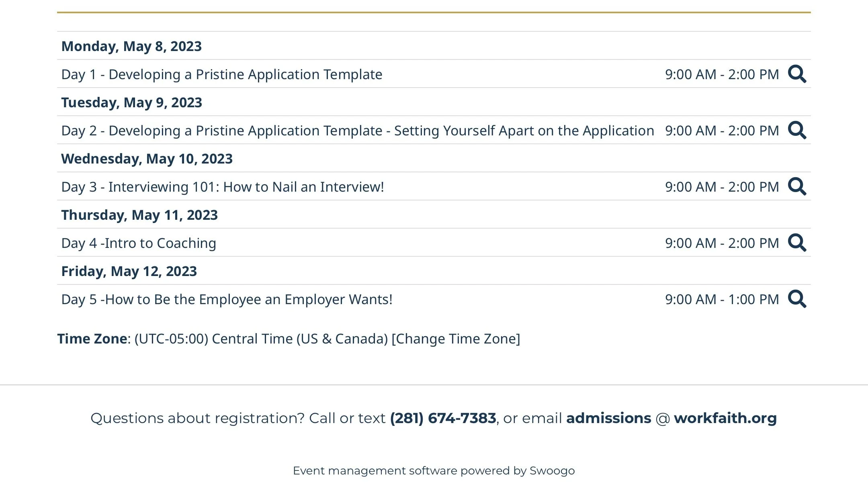Viewport: 868px width, 503px height.
Task: Click the Day 4 Intro to Coaching title
Action: (139, 243)
